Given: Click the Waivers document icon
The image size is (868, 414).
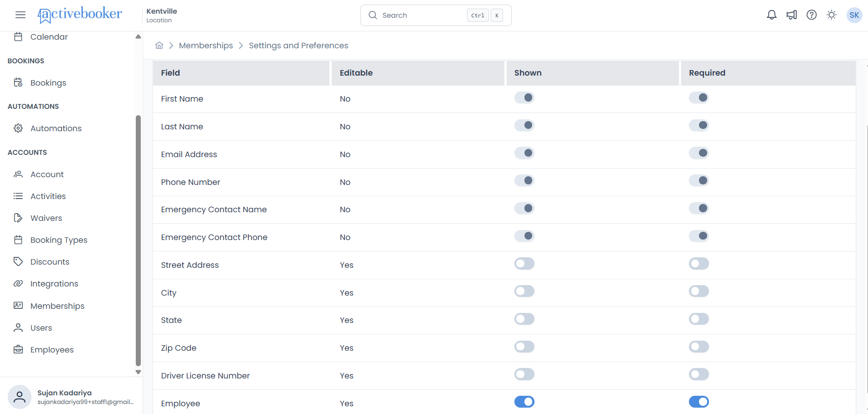Looking at the screenshot, I should (18, 218).
